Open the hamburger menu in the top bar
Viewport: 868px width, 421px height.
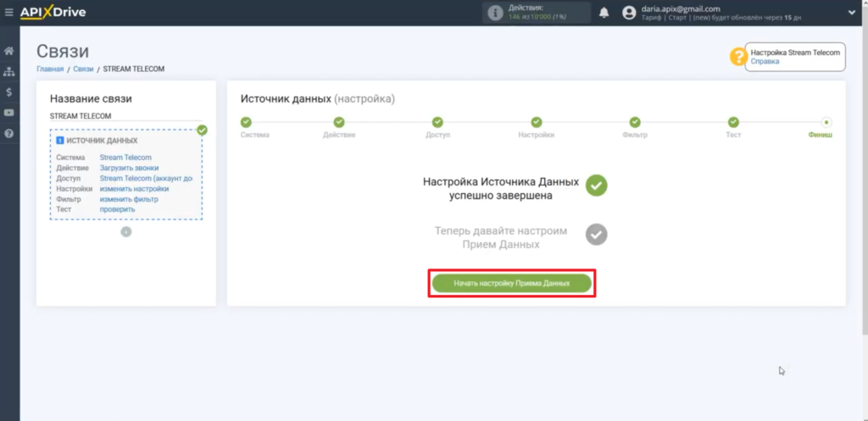click(9, 13)
